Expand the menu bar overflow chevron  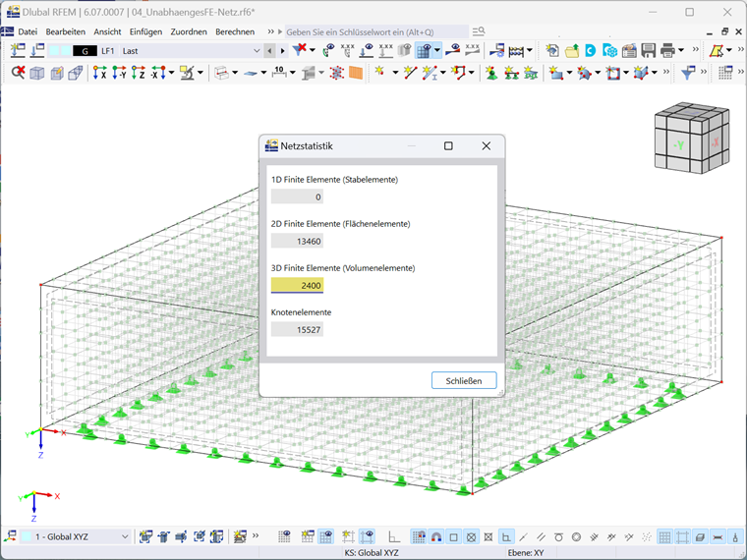(x=270, y=31)
